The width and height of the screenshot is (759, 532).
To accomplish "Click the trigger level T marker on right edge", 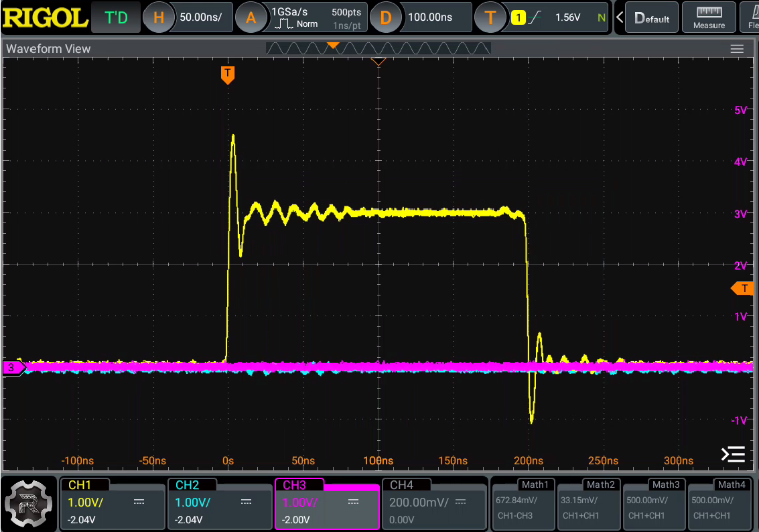I will tap(742, 289).
